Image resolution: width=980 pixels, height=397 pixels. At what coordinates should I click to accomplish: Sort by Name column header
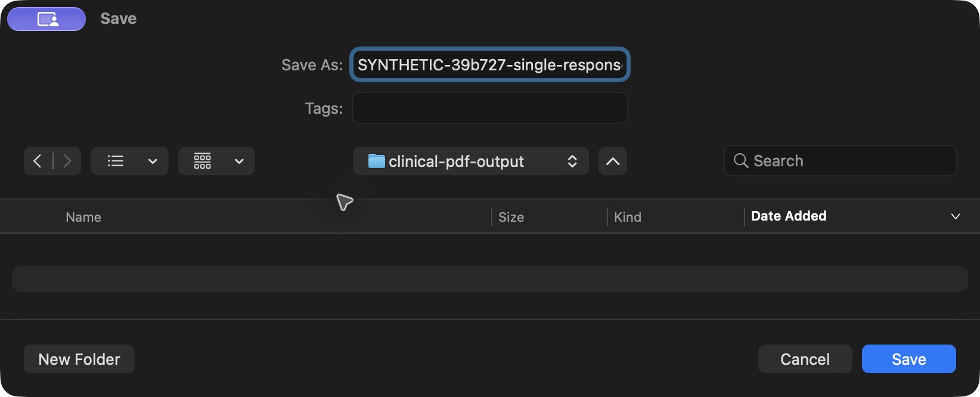pos(83,217)
